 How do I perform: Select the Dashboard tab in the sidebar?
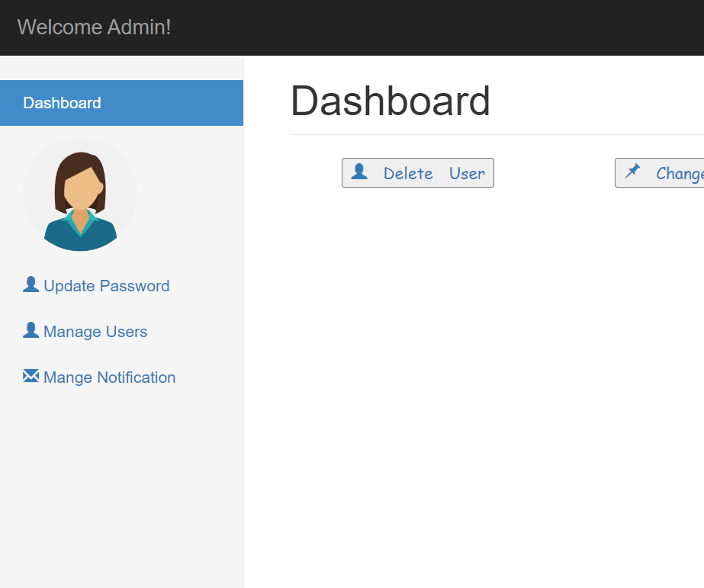(x=121, y=103)
